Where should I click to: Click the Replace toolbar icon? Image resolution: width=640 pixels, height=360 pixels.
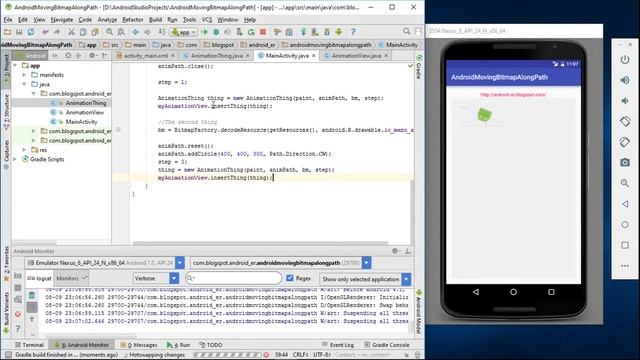121,32
